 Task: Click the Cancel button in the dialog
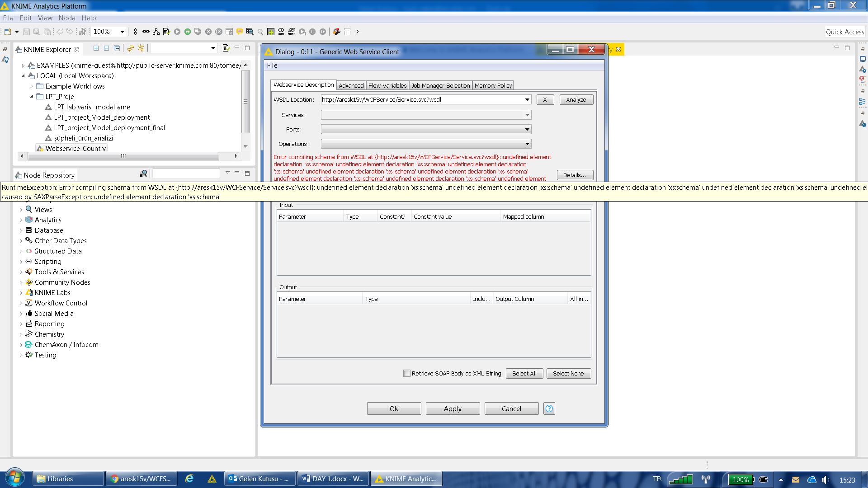[511, 408]
